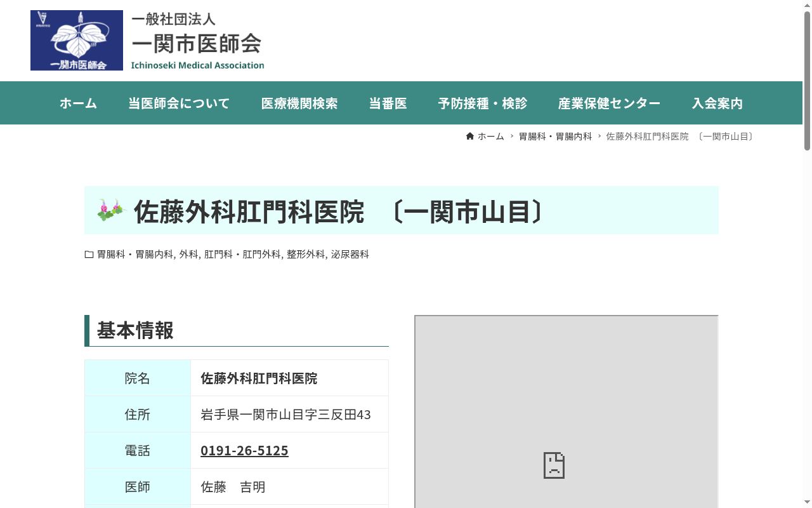Click the 住所 table header cell

(138, 414)
